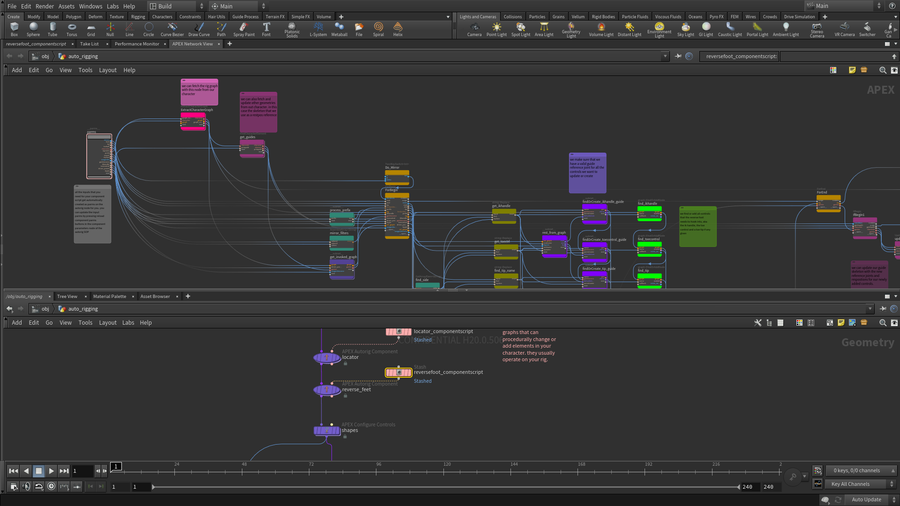Switch to the Take List tab
The height and width of the screenshot is (506, 900).
coord(89,44)
